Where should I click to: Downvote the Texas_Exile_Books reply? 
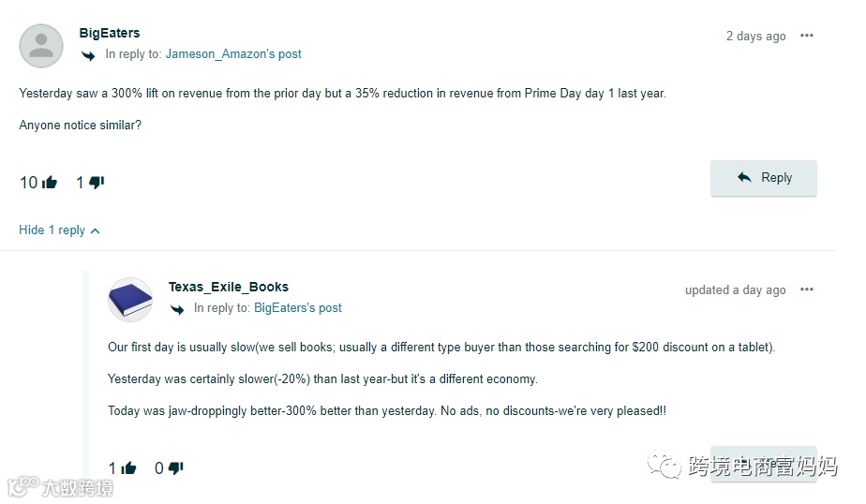[175, 467]
